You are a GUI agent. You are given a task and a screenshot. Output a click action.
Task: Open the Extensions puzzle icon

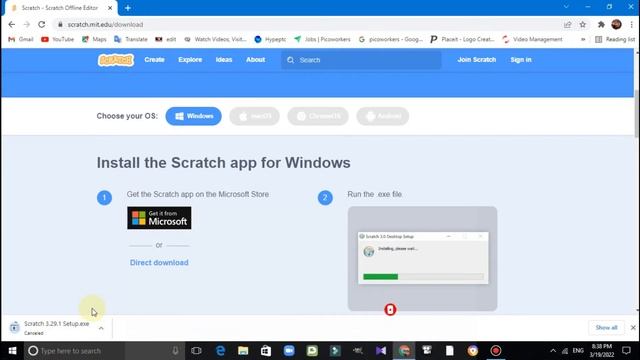[601, 24]
